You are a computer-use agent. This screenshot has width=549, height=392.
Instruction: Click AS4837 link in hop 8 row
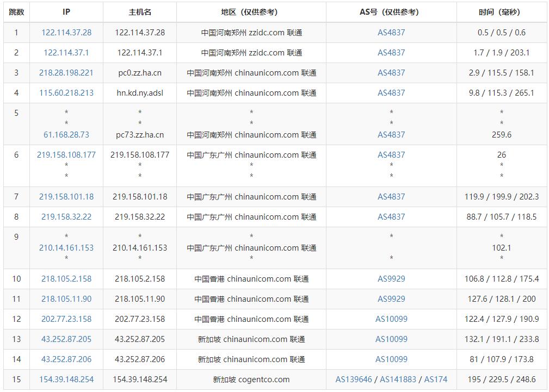coord(391,217)
